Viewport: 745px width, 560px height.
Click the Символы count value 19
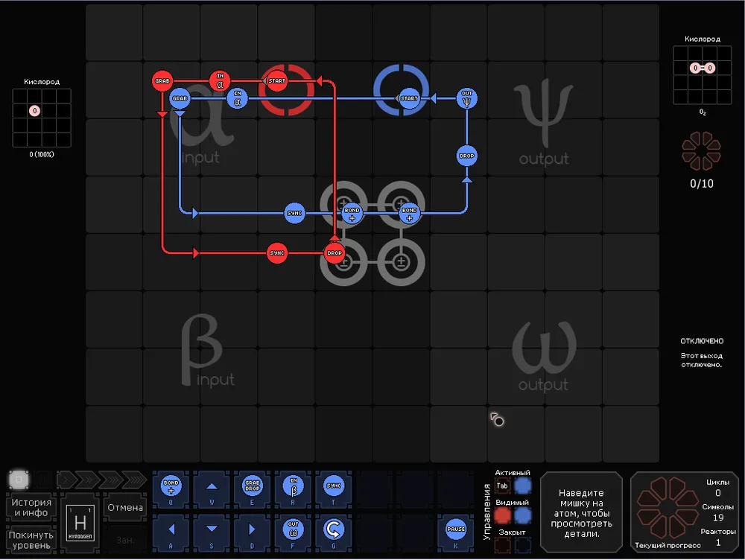(x=718, y=518)
